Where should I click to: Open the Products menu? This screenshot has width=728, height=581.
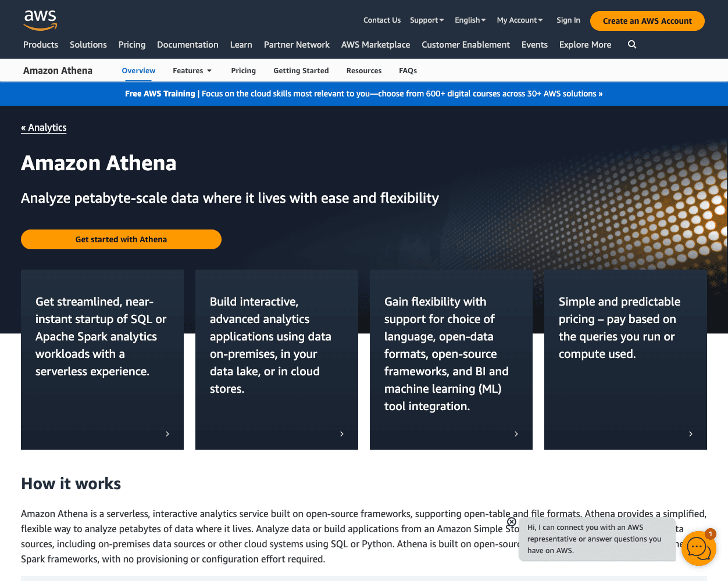click(x=41, y=45)
